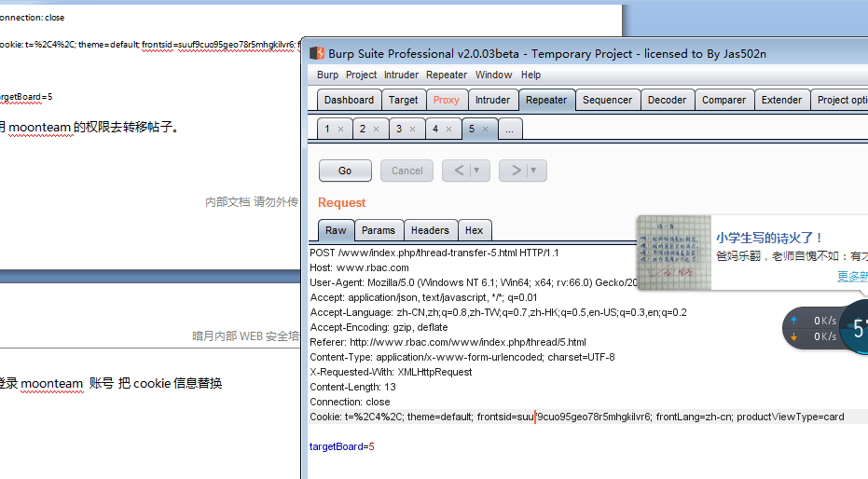Switch to the Project options tab
Viewport: 868px width, 479px height.
pyautogui.click(x=841, y=100)
